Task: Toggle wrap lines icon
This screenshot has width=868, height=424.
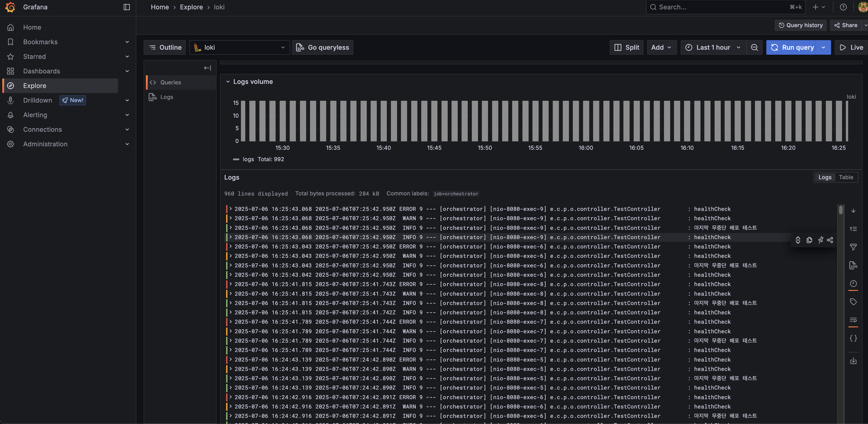Action: click(x=853, y=320)
